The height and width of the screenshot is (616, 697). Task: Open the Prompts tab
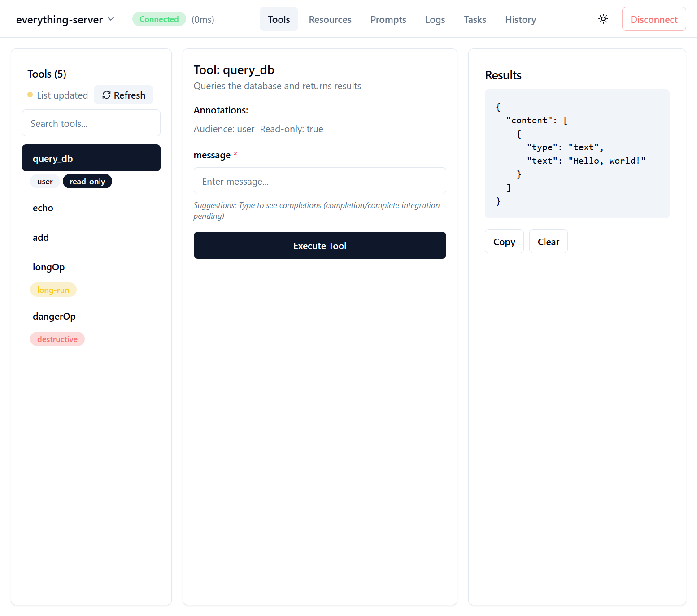(x=388, y=19)
